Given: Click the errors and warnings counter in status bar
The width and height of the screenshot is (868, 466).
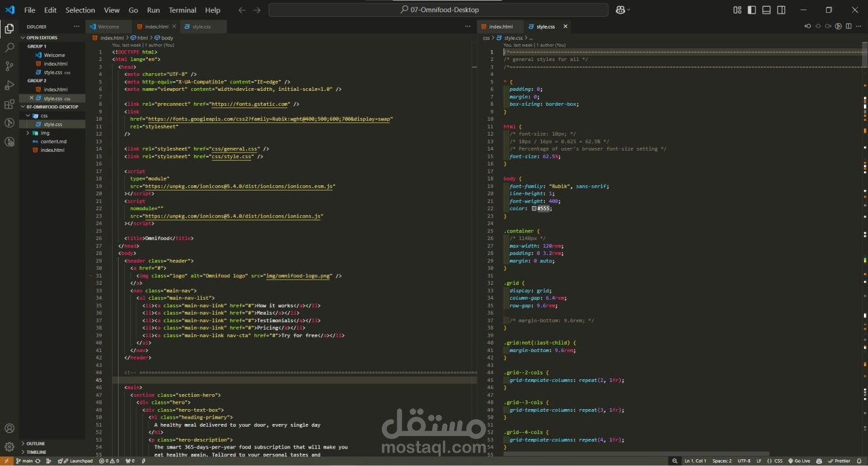Looking at the screenshot, I should tap(109, 461).
